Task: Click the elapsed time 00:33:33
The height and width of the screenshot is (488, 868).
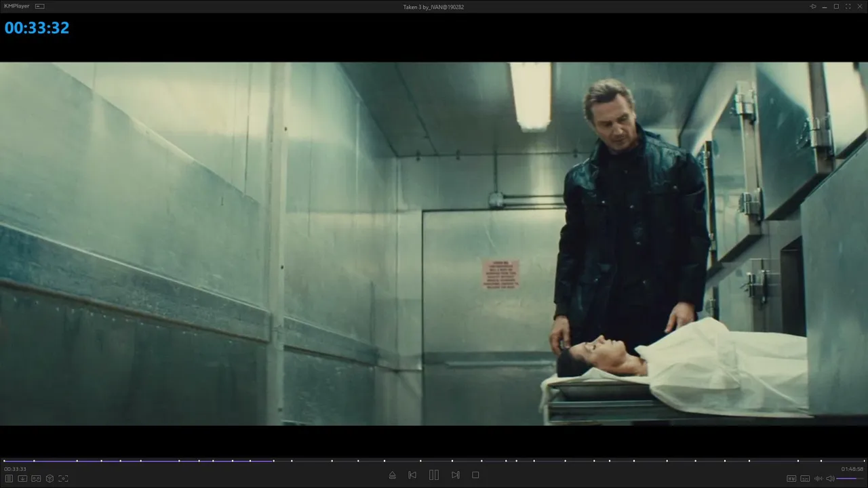Action: point(15,469)
